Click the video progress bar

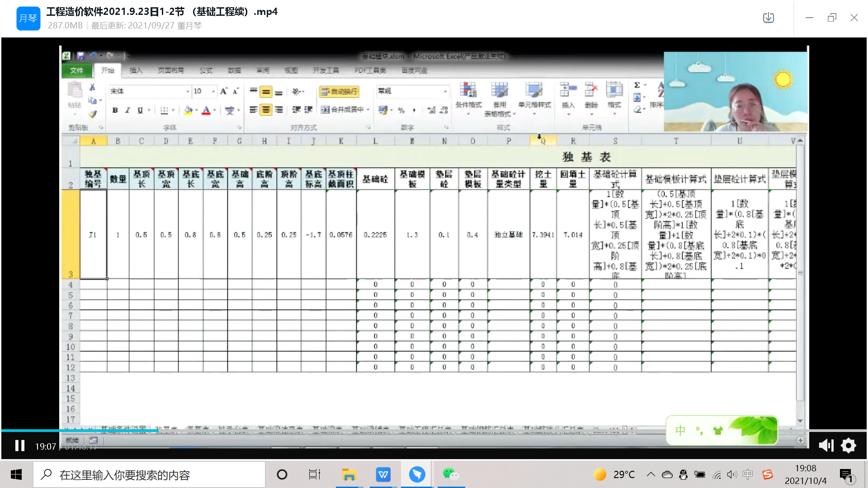tap(434, 430)
